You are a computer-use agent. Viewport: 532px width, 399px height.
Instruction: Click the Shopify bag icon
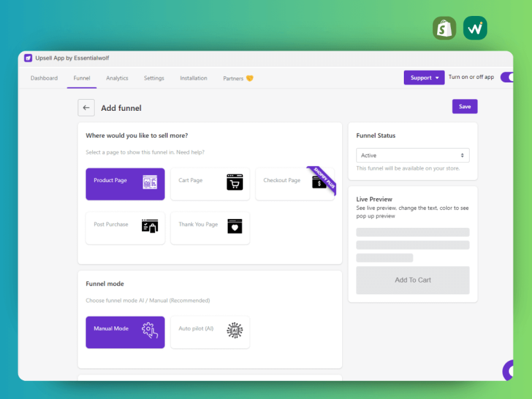click(445, 28)
